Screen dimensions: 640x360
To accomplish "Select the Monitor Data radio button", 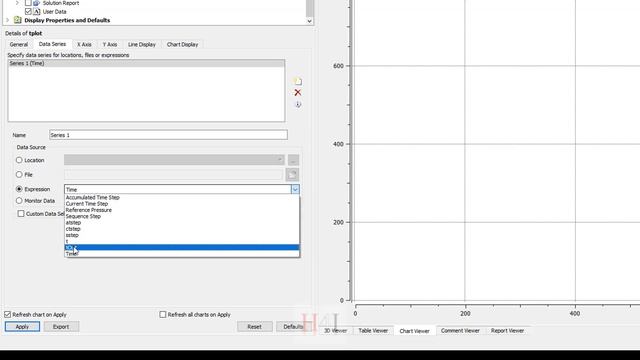I will (19, 200).
